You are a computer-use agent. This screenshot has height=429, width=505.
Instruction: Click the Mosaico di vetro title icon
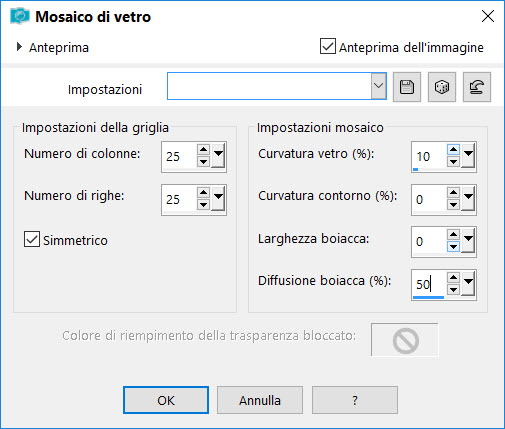(x=20, y=16)
